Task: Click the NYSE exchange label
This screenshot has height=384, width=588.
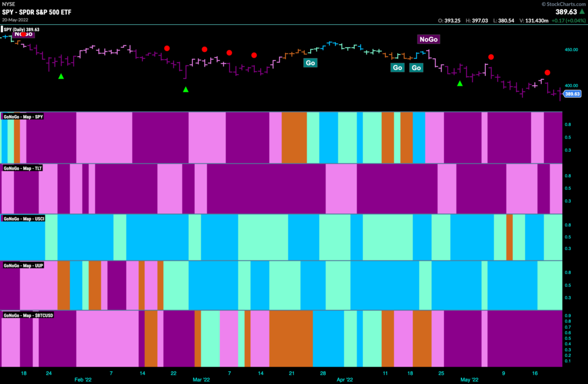Action: tap(8, 4)
